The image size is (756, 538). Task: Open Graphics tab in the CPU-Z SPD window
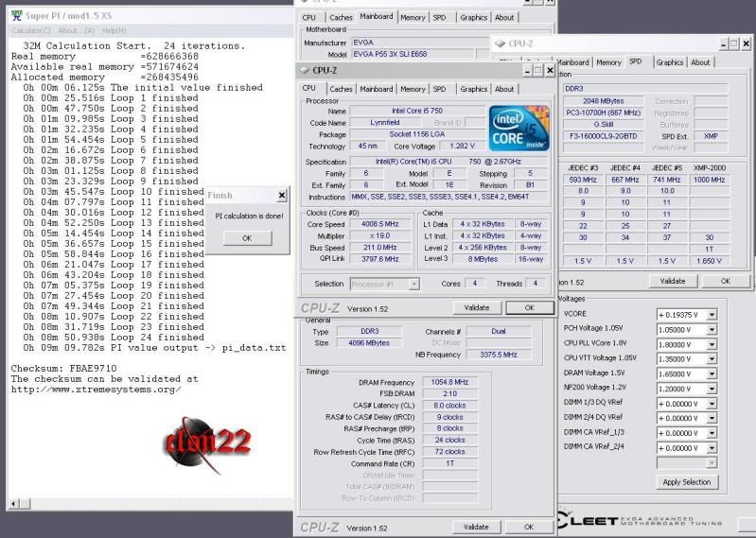(670, 62)
